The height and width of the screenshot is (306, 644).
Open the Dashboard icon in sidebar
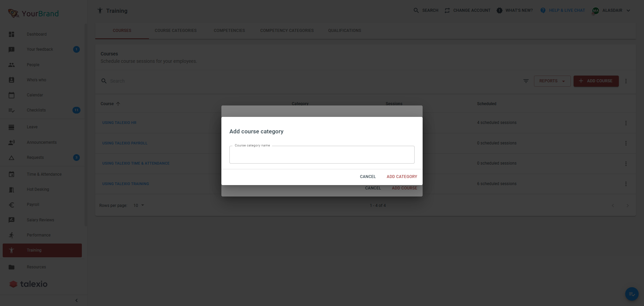(11, 34)
